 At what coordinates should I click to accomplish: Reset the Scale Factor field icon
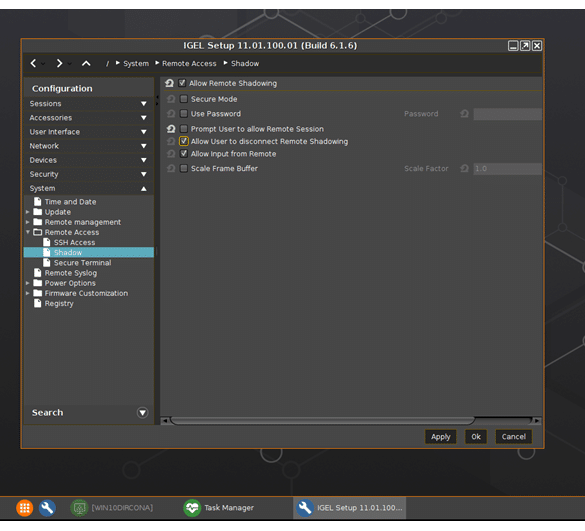[464, 169]
